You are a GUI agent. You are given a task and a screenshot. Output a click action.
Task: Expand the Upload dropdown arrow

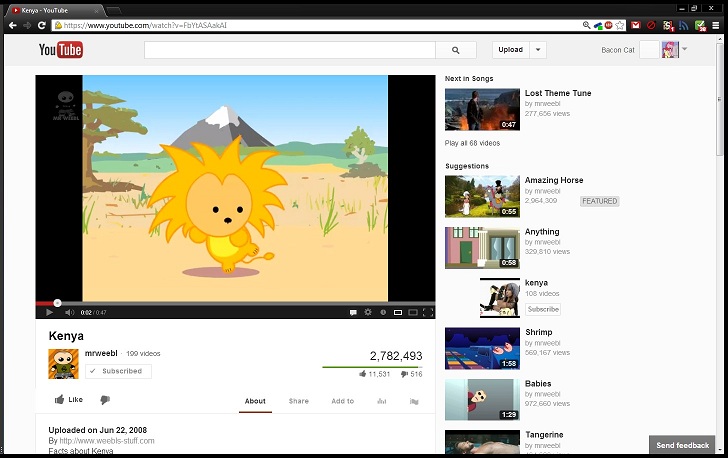pyautogui.click(x=538, y=50)
